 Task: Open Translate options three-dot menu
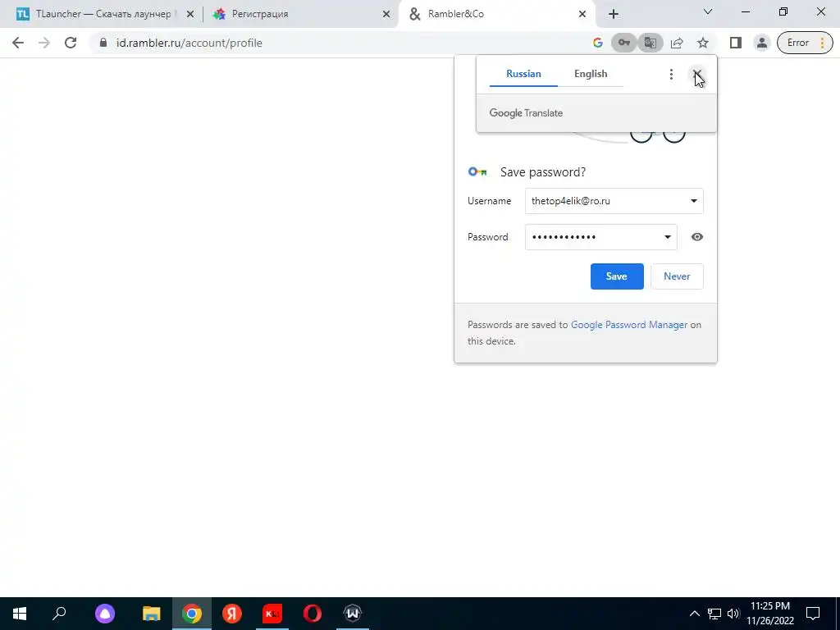coord(671,75)
